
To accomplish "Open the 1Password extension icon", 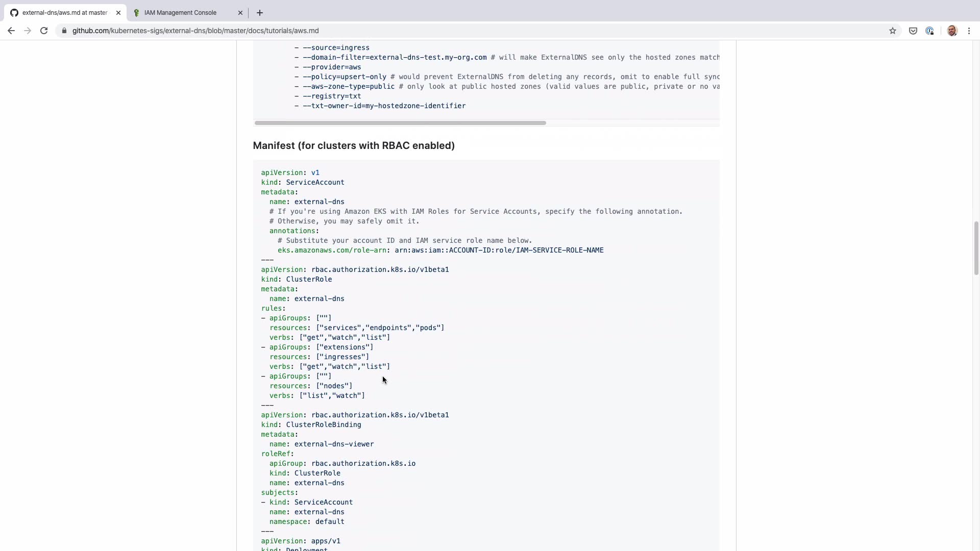I will pyautogui.click(x=929, y=31).
